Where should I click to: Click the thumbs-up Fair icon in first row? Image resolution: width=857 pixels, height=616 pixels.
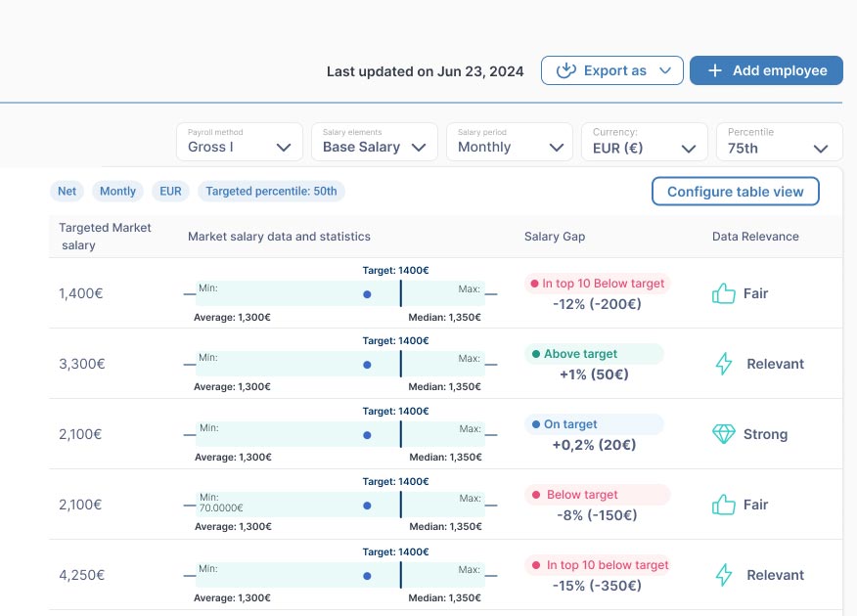[723, 293]
